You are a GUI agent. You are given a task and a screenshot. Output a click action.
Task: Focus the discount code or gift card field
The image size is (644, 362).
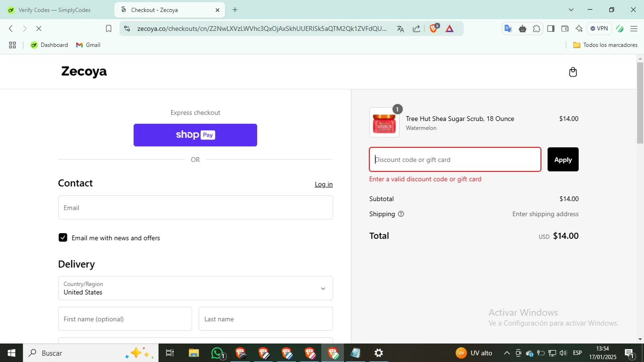click(x=455, y=159)
